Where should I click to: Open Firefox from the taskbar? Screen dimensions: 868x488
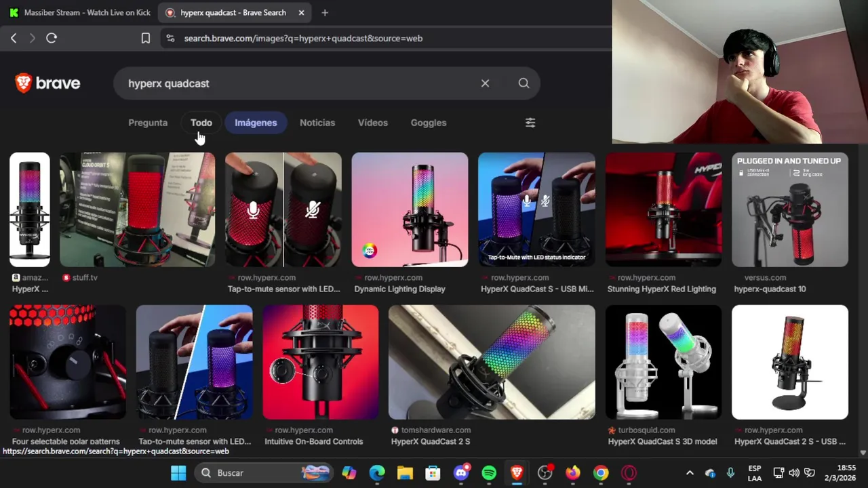point(573,472)
